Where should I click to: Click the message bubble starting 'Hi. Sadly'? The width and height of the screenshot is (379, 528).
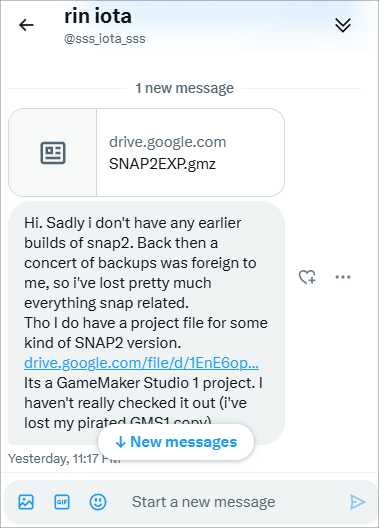click(146, 323)
